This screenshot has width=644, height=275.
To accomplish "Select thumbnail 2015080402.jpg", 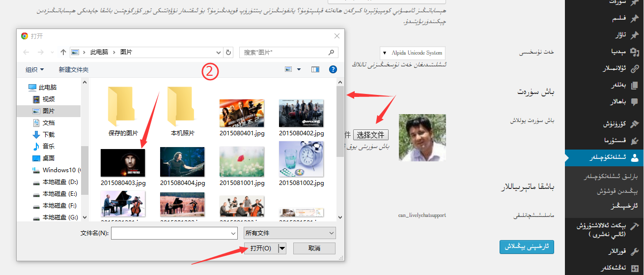I will click(x=302, y=118).
